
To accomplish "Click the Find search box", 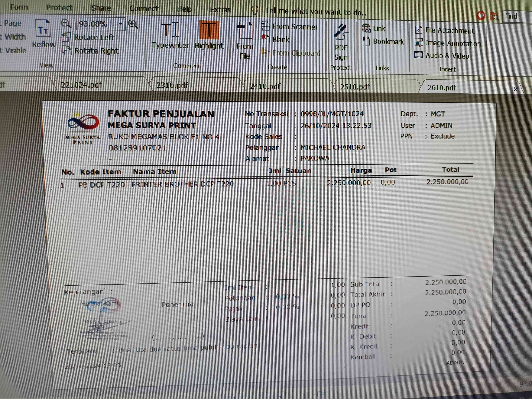I will (517, 17).
